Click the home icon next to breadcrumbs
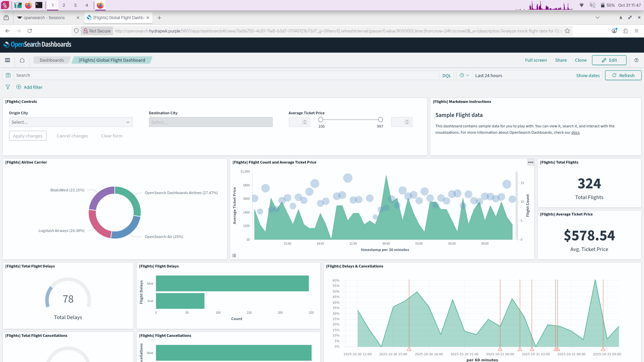Image resolution: width=644 pixels, height=362 pixels. (22, 60)
